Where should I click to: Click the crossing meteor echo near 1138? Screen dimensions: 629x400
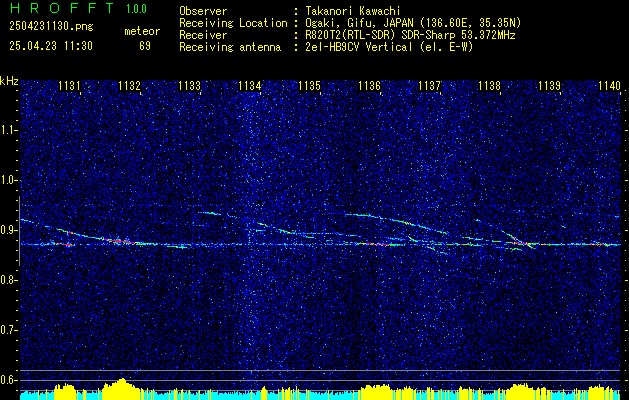pos(519,240)
